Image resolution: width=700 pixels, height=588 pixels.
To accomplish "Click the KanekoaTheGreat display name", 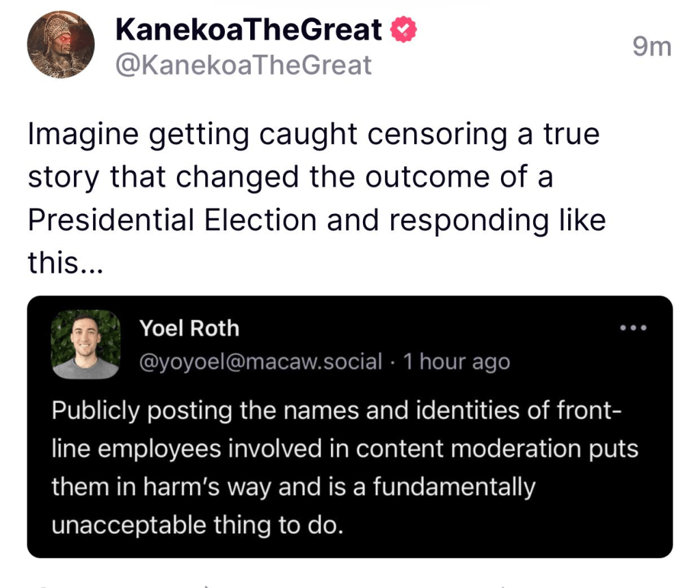I will pos(249,29).
